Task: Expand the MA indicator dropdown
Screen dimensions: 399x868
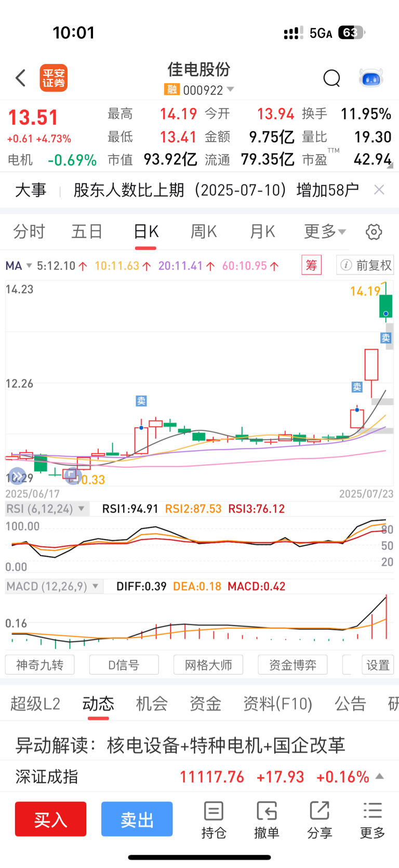Action: pos(29,266)
